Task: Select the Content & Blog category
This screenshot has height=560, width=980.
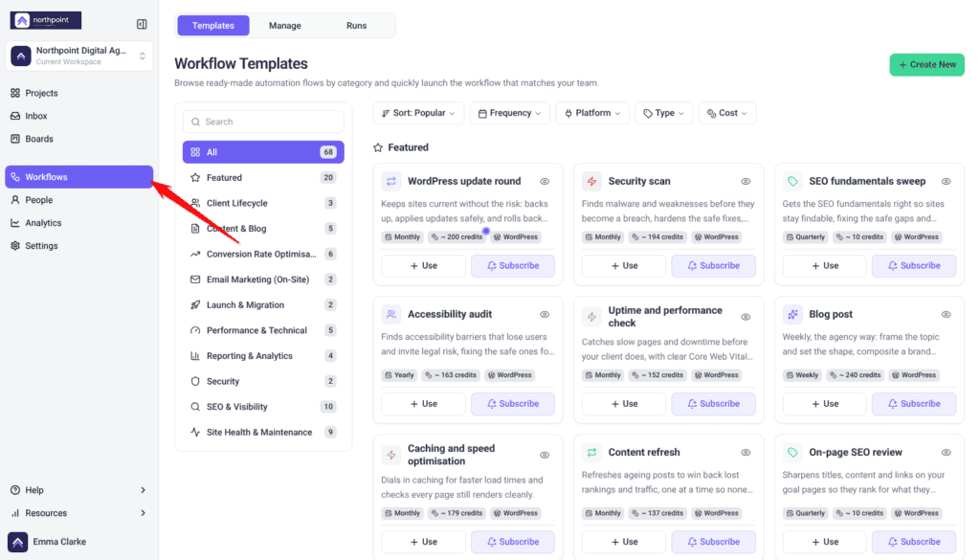Action: [263, 229]
